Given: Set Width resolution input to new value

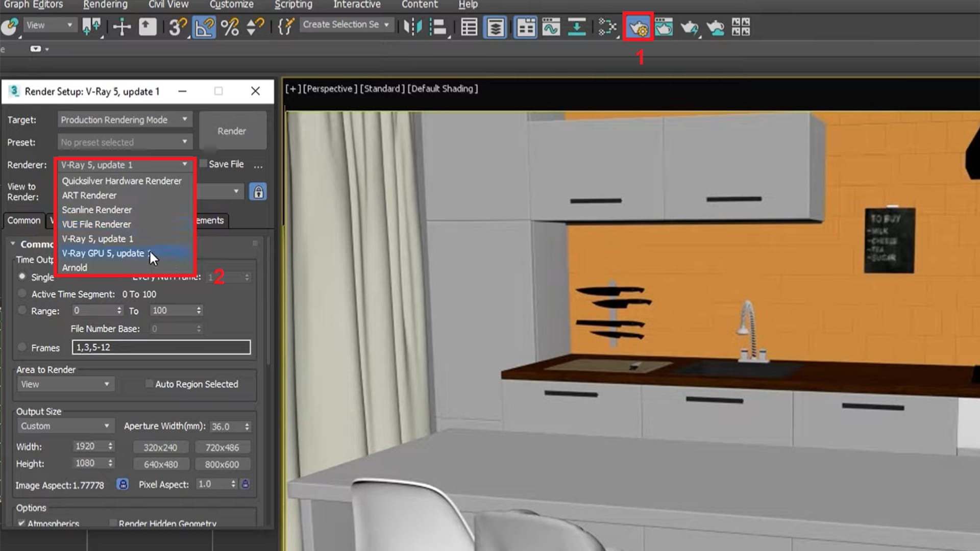Looking at the screenshot, I should [87, 446].
